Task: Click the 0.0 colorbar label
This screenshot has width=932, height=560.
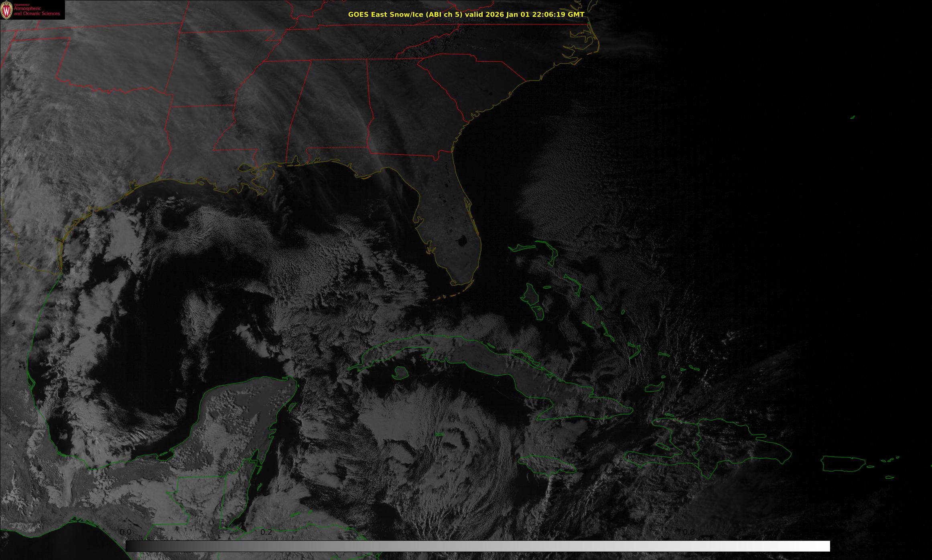Action: 126,532
